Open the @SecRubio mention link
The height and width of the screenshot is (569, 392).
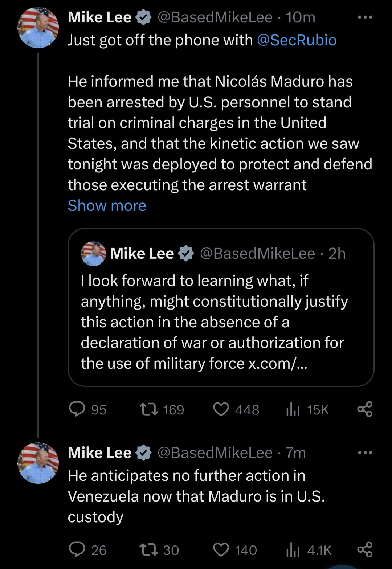click(x=297, y=40)
